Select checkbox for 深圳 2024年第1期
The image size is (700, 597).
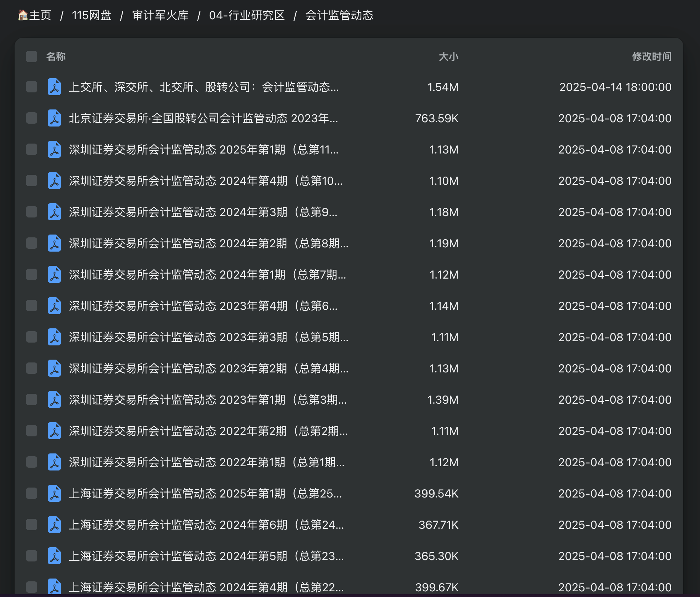[x=32, y=275]
